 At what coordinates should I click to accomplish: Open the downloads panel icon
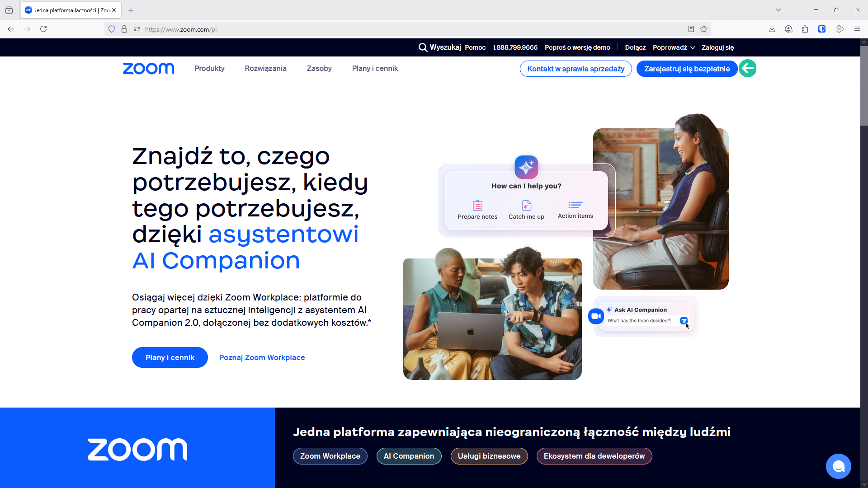click(772, 29)
